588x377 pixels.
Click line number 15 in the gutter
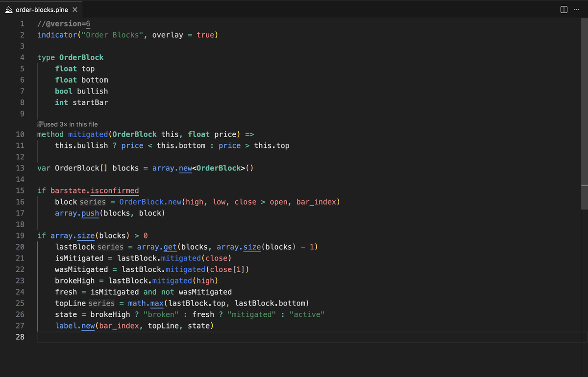tap(20, 190)
